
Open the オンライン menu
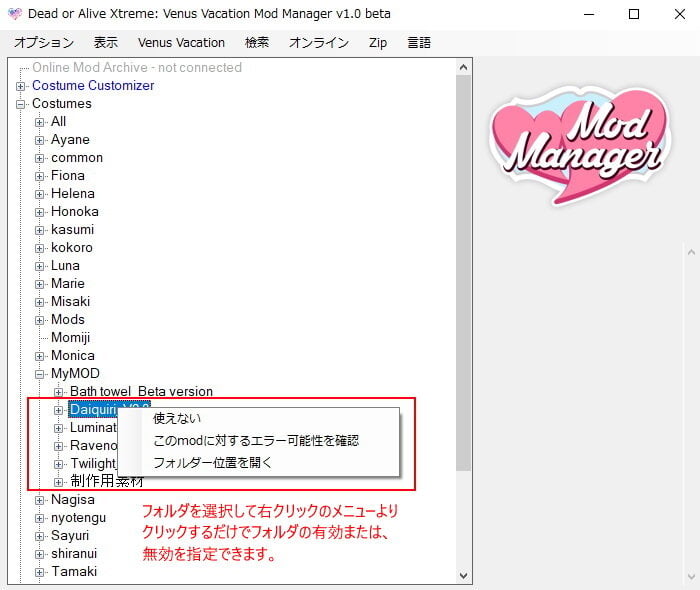[319, 43]
